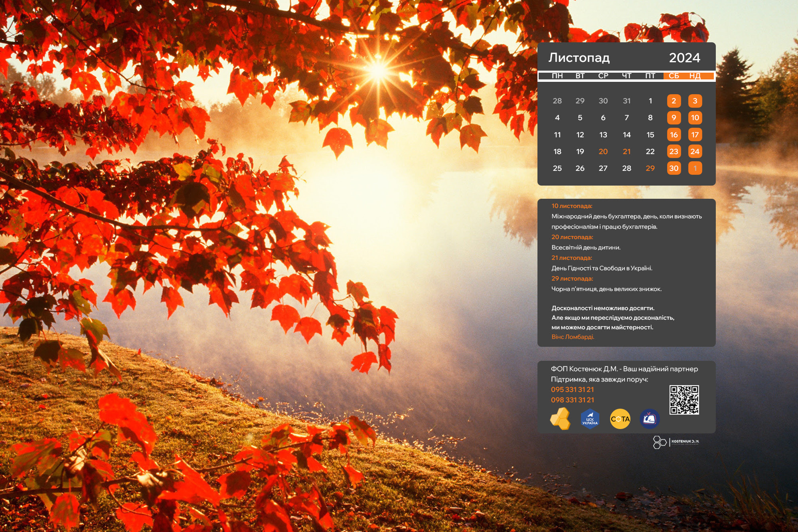
Task: Click the Листопад month title
Action: (x=579, y=58)
